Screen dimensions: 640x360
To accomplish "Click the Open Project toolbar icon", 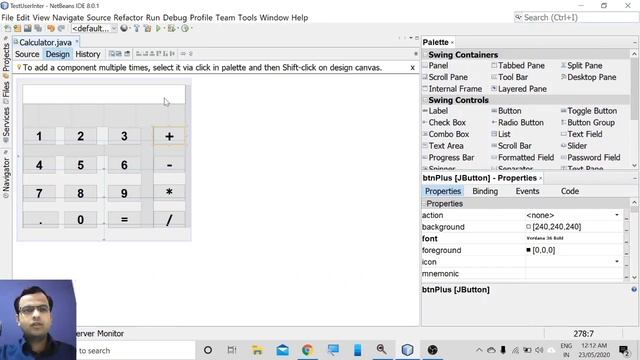I will click(x=28, y=29).
